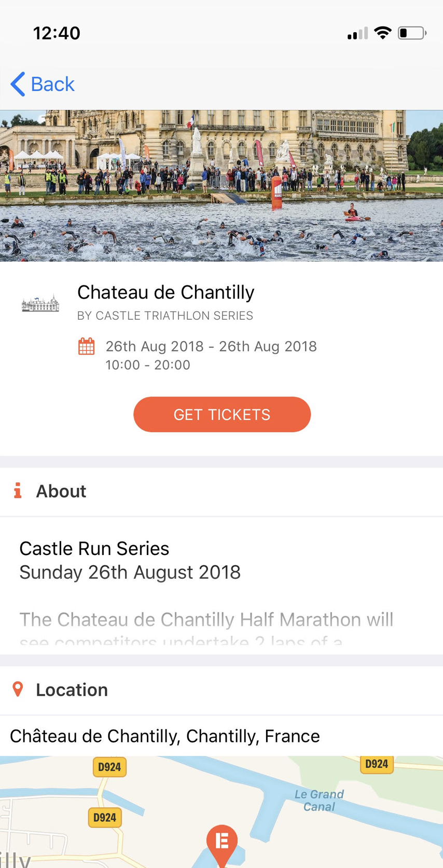The image size is (443, 868).
Task: Tap the 10:00 - 20:00 time text
Action: (x=148, y=365)
